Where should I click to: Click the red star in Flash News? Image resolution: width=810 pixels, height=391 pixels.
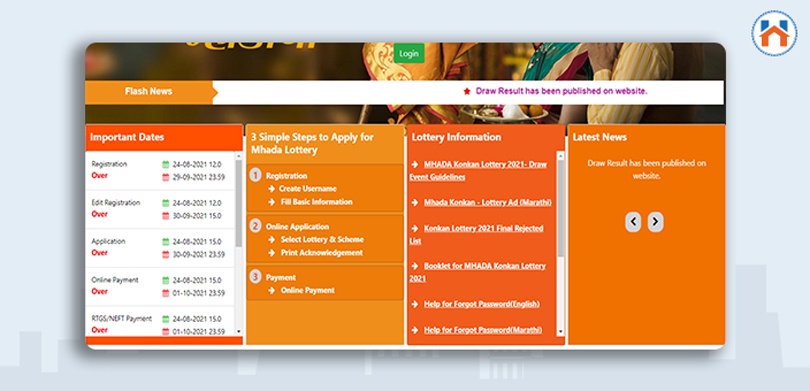pos(467,91)
